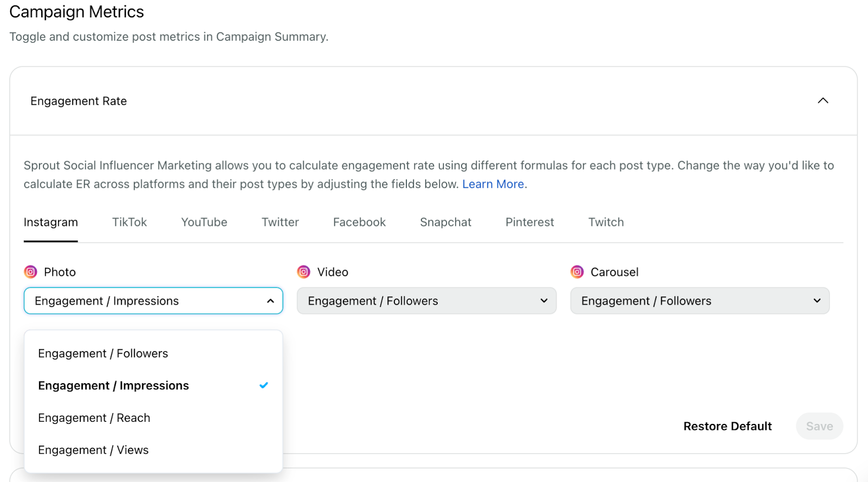Image resolution: width=868 pixels, height=482 pixels.
Task: Open the Video engagement formula dropdown
Action: pos(427,301)
